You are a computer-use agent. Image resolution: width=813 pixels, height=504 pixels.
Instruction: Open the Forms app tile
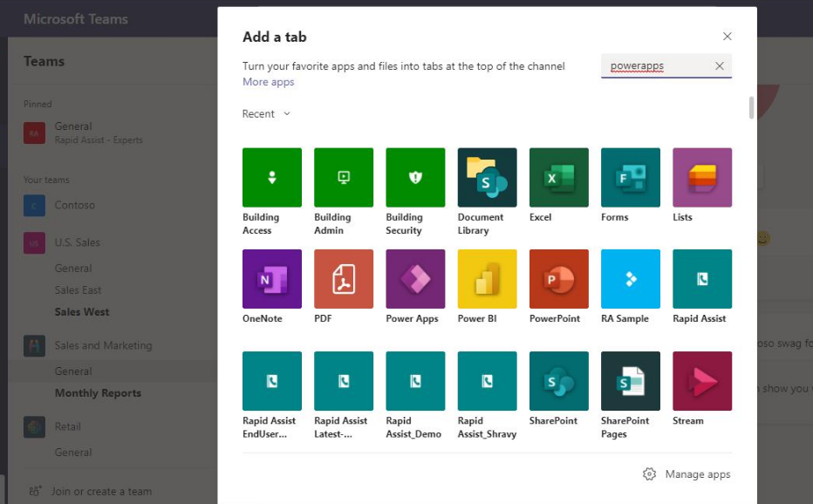coord(631,177)
